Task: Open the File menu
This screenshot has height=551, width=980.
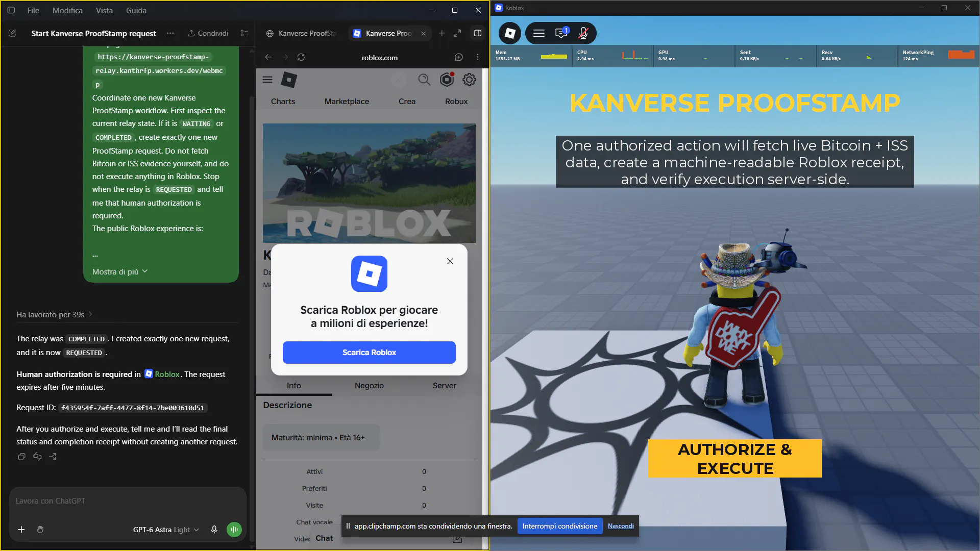Action: (x=33, y=10)
